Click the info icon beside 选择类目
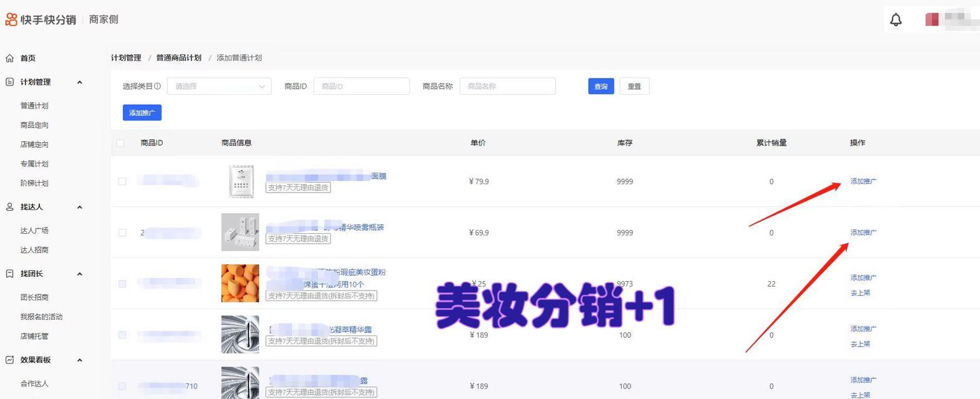This screenshot has width=980, height=399. [x=158, y=86]
